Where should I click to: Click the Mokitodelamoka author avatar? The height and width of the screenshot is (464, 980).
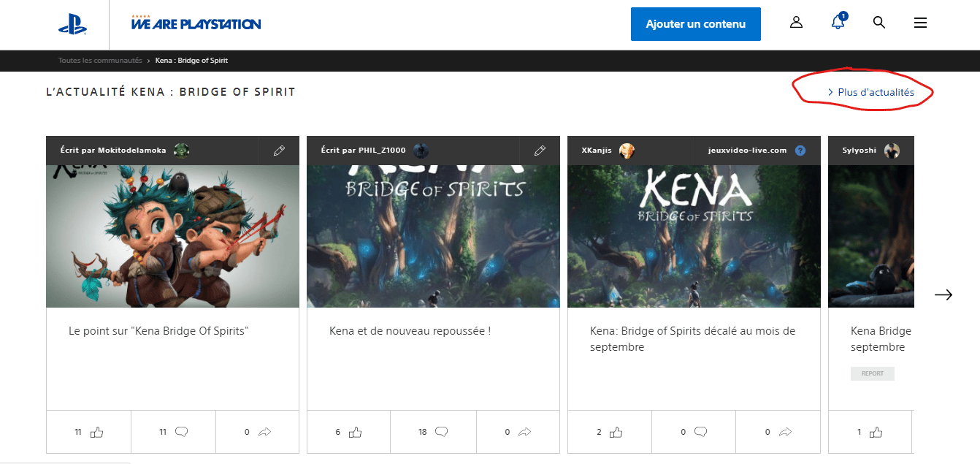(182, 151)
